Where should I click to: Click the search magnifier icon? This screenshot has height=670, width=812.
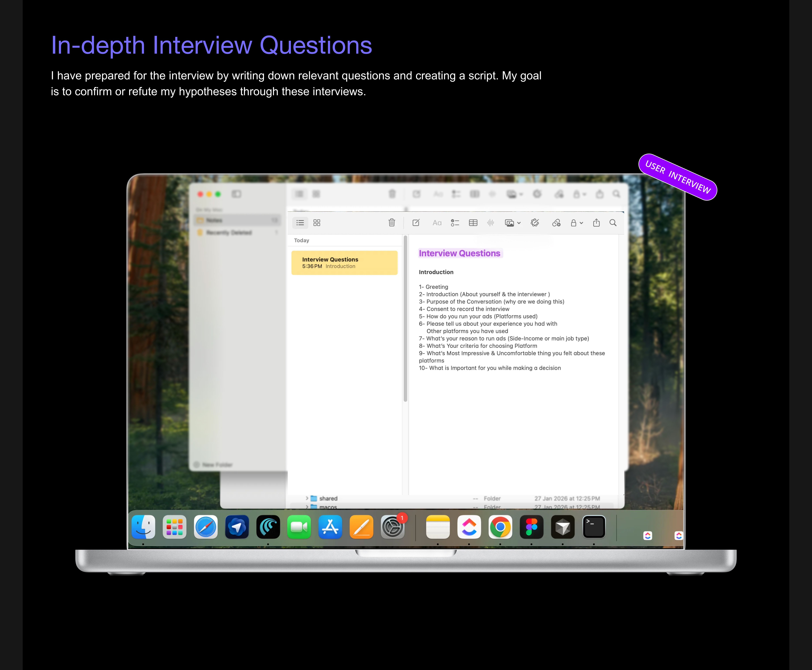point(613,223)
